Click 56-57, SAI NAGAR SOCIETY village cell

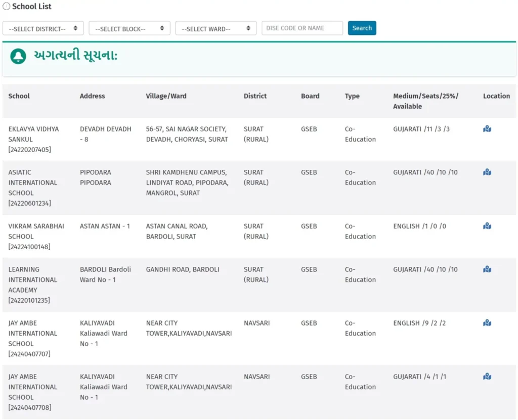(187, 134)
